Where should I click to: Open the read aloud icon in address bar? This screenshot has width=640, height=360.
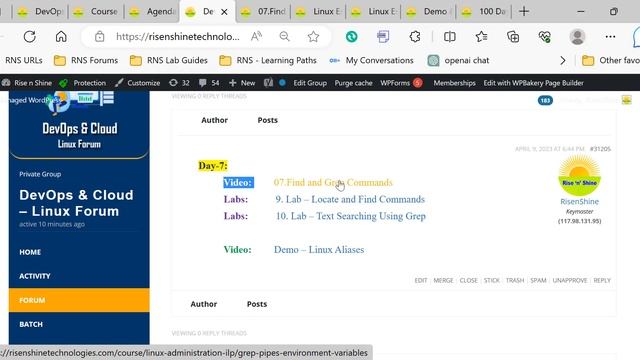(256, 37)
